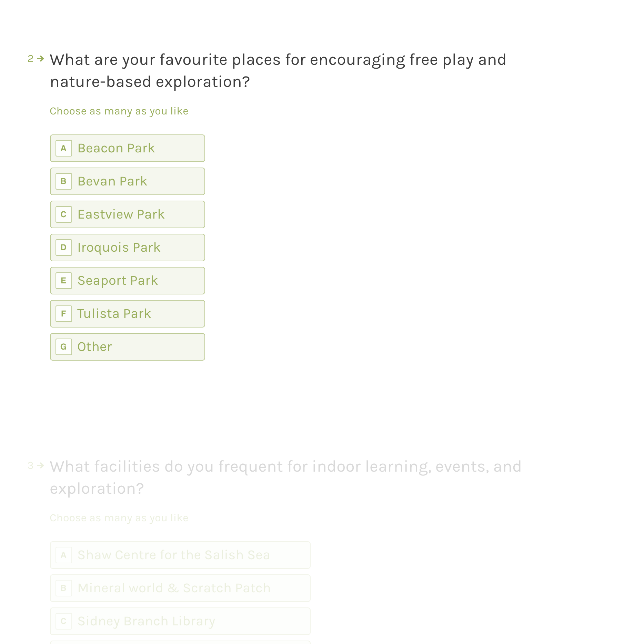
Task: Select Mineral world & Scratch Patch option
Action: click(180, 588)
